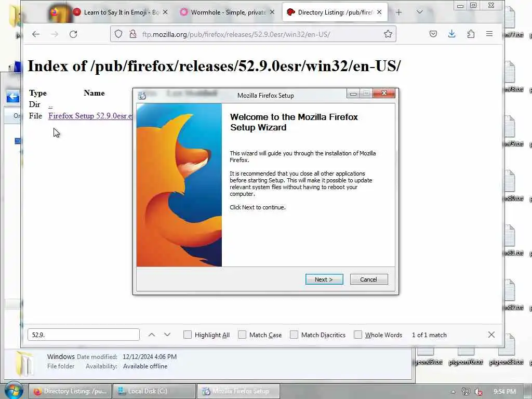The width and height of the screenshot is (532, 399).
Task: Select Mozilla Firefox Setup taskbar button
Action: click(x=239, y=391)
